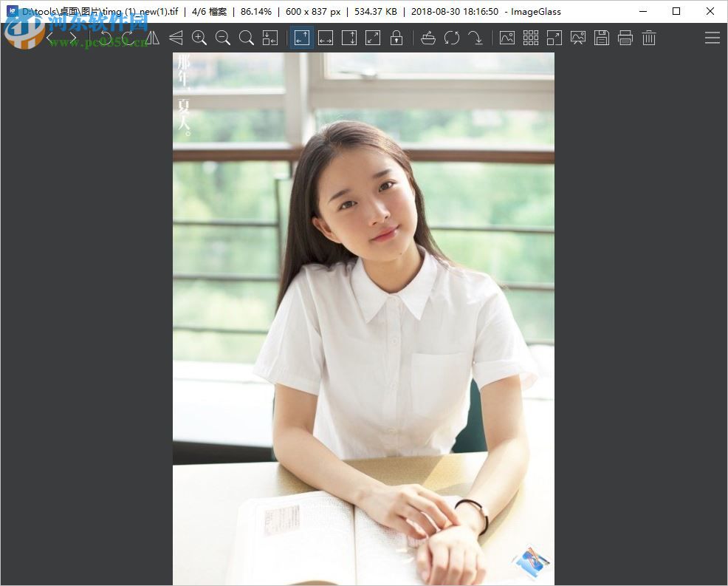The width and height of the screenshot is (728, 586).
Task: Delete the image to recycle bin
Action: [x=649, y=38]
